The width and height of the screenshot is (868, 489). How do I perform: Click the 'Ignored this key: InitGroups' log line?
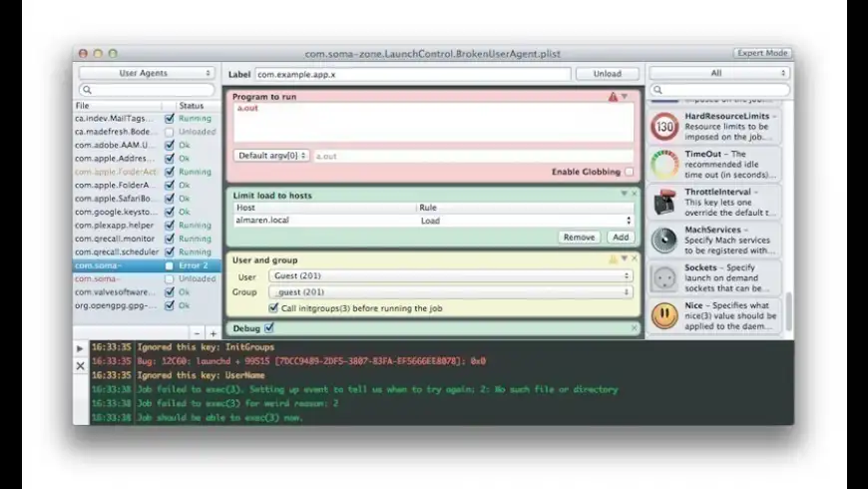point(206,347)
